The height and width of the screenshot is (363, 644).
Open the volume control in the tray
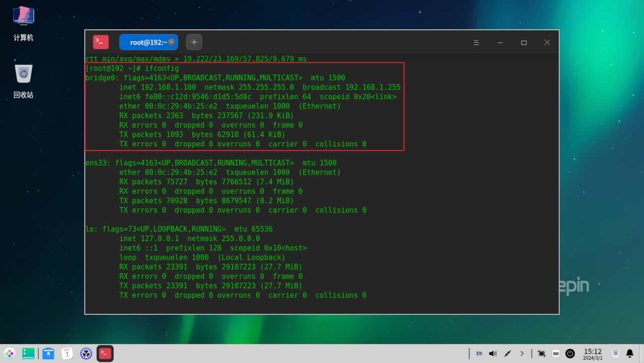493,353
